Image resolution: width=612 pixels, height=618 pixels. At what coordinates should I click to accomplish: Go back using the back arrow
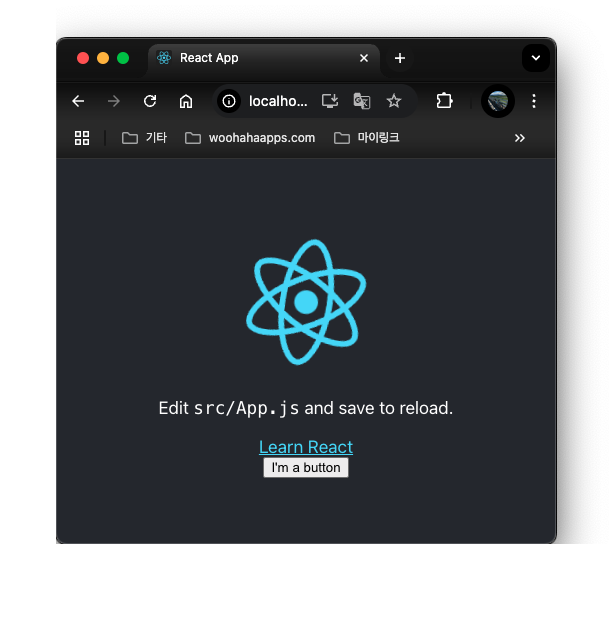click(78, 101)
